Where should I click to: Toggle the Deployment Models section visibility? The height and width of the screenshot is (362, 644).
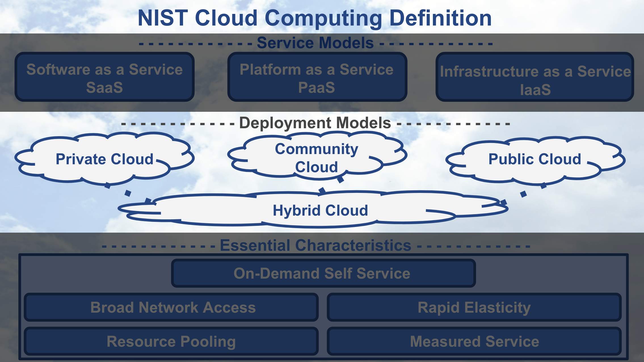tap(322, 118)
